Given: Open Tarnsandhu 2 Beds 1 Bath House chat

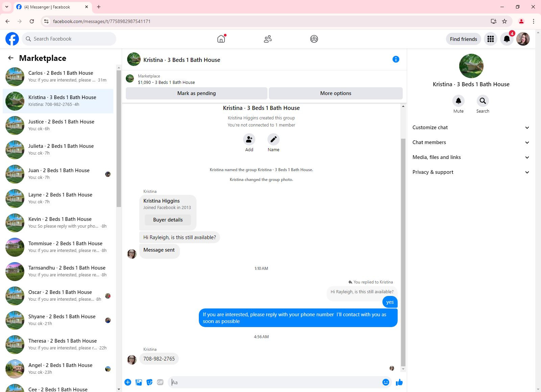Looking at the screenshot, I should pos(58,272).
